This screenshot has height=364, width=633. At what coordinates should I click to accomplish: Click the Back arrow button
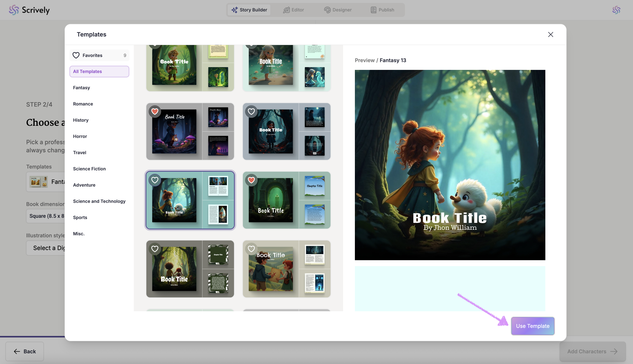[x=25, y=351]
